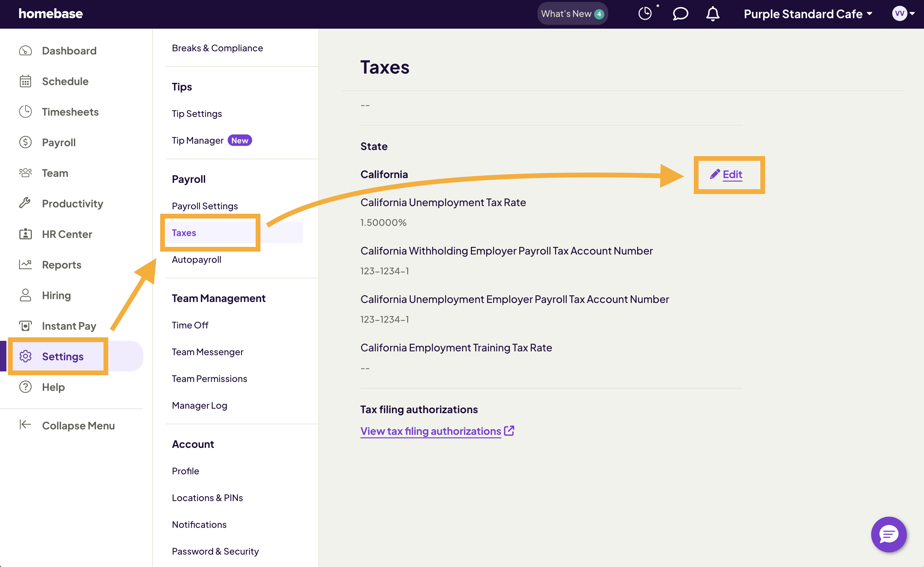Click the Settings gear icon in sidebar

(x=25, y=356)
